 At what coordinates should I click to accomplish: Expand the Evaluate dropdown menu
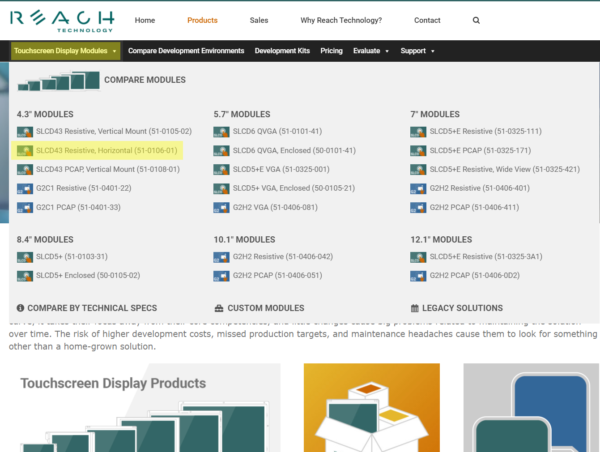(x=371, y=51)
